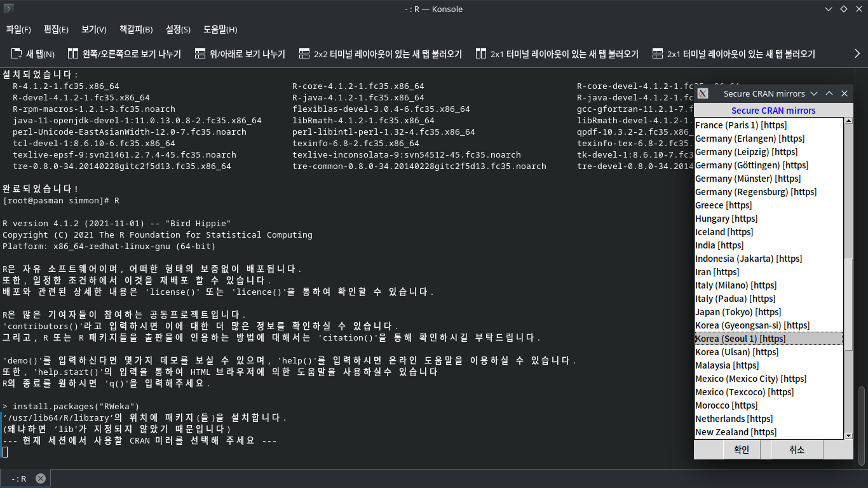Select Germany (Münster) [https] mirror
Image resolution: width=868 pixels, height=488 pixels.
[x=769, y=179]
